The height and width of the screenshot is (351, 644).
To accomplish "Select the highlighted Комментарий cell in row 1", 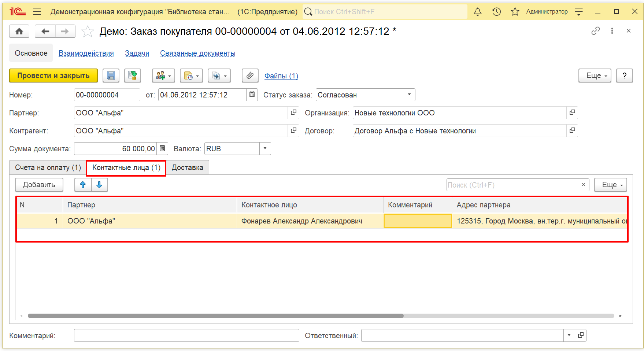I will click(x=418, y=221).
